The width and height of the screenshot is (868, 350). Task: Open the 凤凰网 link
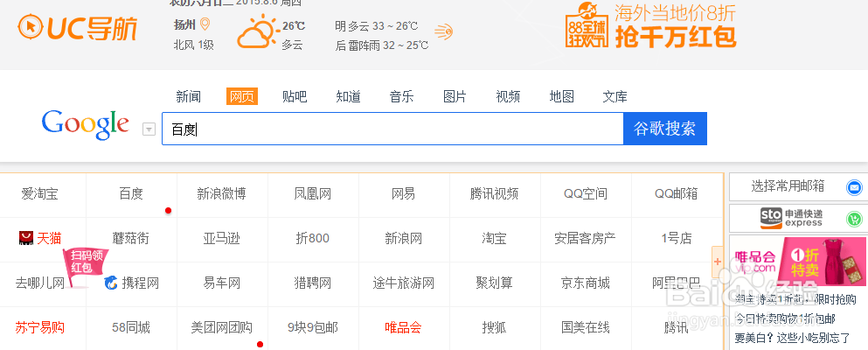(x=313, y=194)
